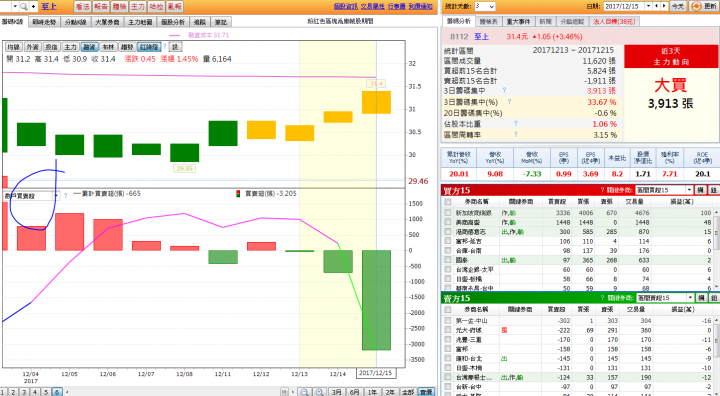The width and height of the screenshot is (720, 396).
Task: Toggle the 趨勢 indicator button
Action: (127, 47)
